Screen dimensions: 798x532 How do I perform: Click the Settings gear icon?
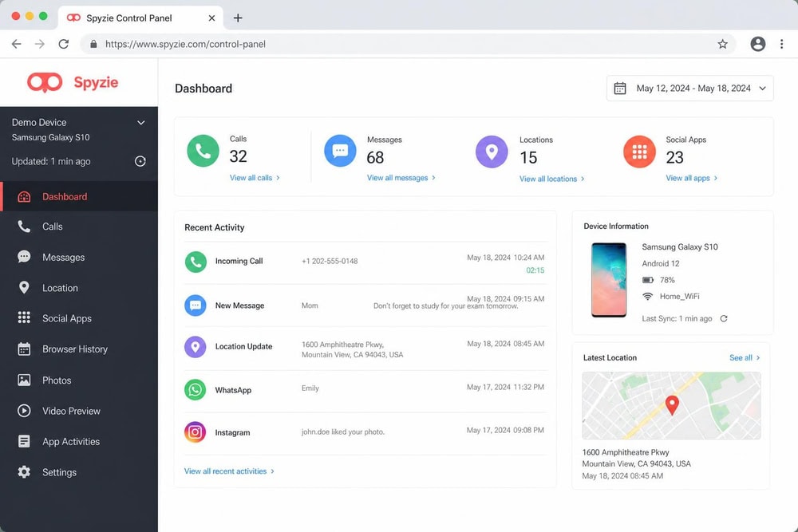click(x=24, y=472)
